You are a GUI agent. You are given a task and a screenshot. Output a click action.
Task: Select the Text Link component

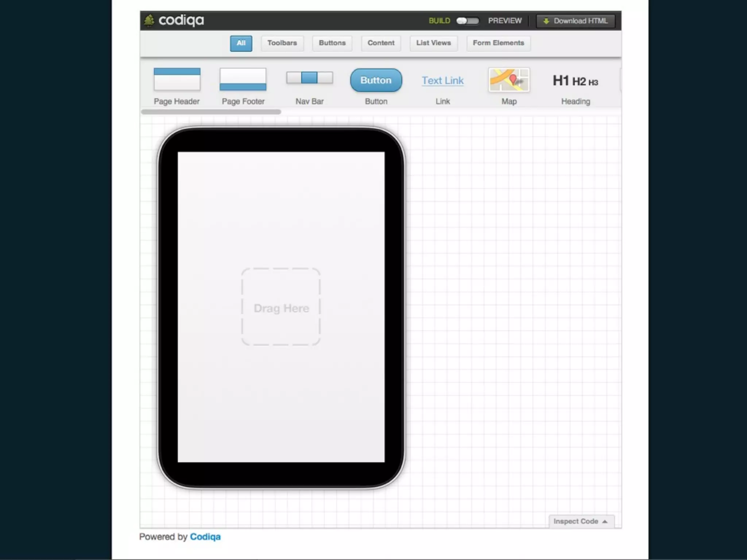[x=442, y=81]
